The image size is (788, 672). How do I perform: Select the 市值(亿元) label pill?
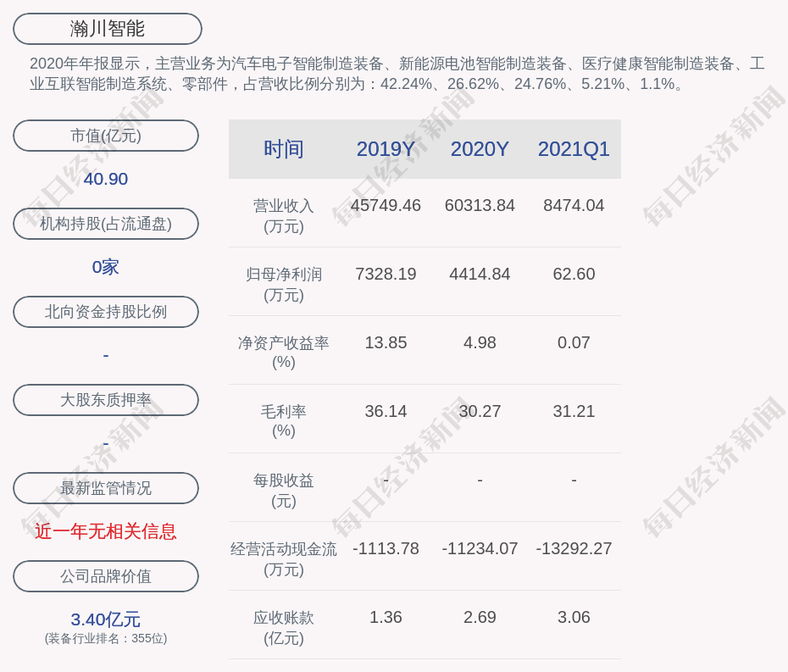click(x=106, y=136)
